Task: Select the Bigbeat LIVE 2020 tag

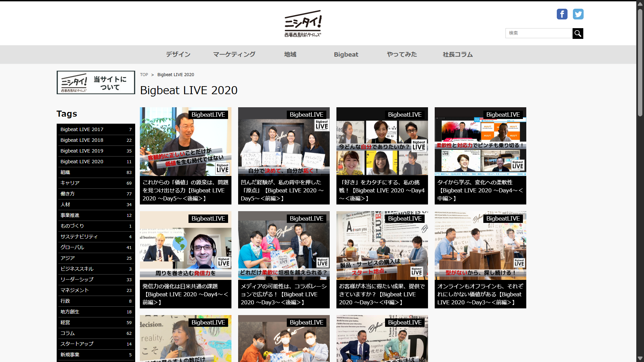Action: pos(96,162)
